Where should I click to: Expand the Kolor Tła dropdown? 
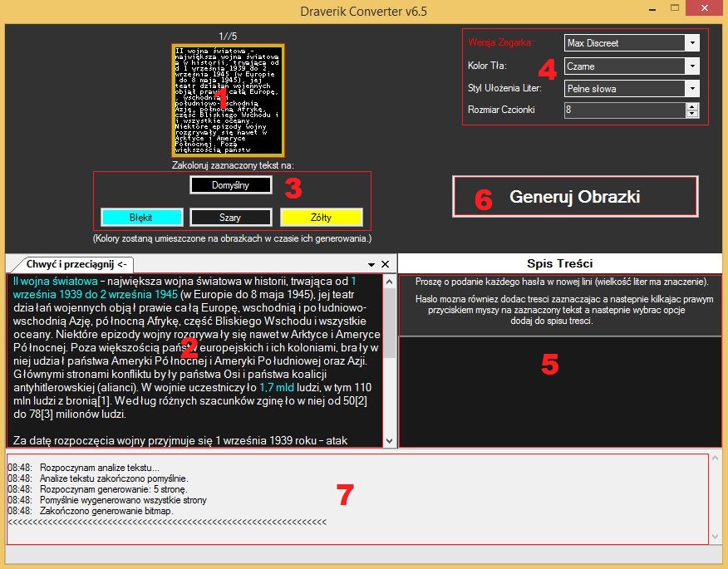click(x=691, y=66)
